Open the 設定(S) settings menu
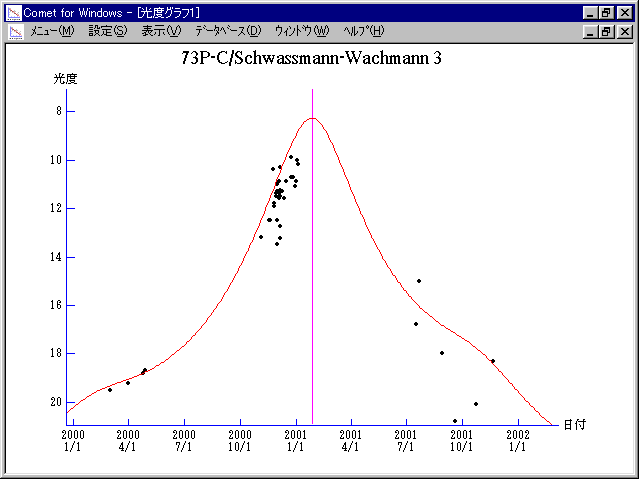 (x=108, y=31)
